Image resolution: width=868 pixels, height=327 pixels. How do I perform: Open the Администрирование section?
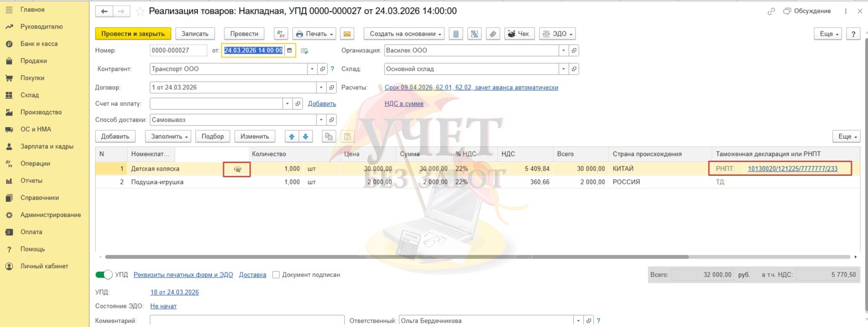[x=50, y=215]
